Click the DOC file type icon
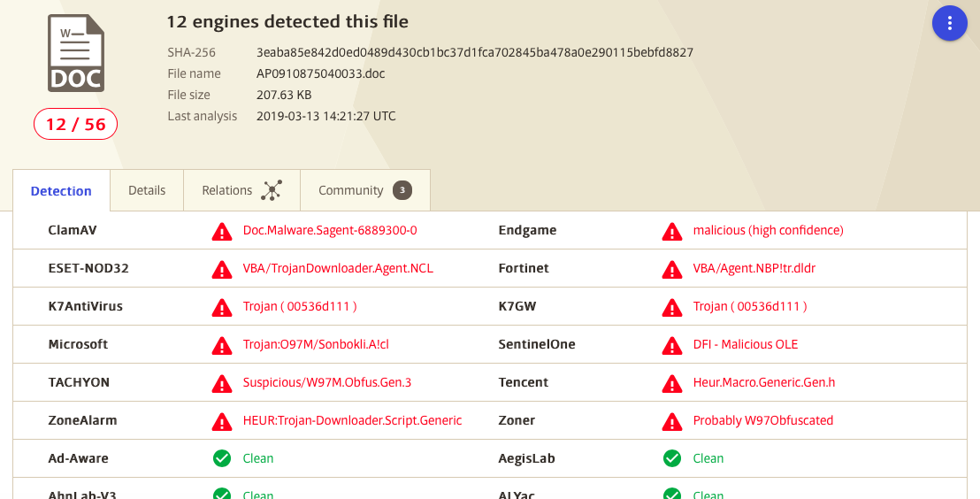 tap(76, 54)
